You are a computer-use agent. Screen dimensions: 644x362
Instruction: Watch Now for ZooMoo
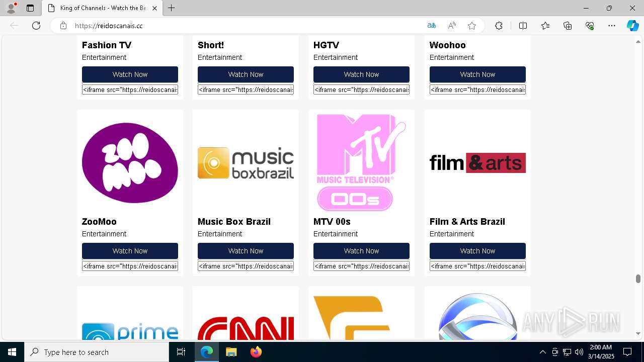click(130, 251)
